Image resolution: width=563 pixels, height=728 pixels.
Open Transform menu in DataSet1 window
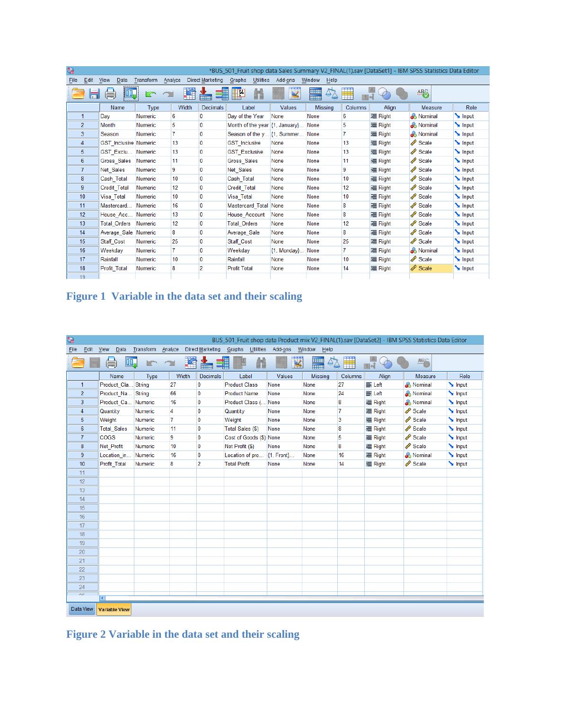[x=146, y=80]
